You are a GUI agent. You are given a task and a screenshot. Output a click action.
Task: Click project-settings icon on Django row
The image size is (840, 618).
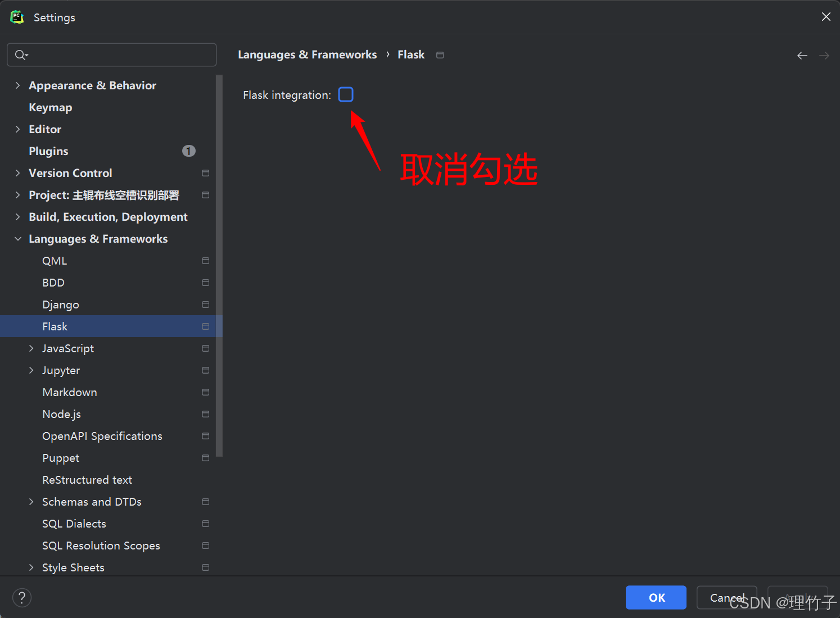coord(206,305)
